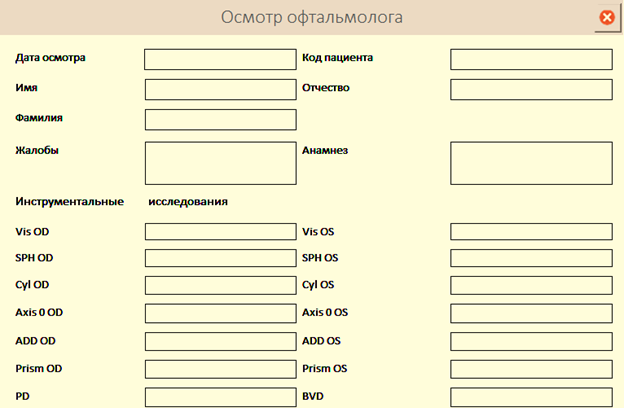Viewport: 624px width, 408px height.
Task: Click inside the Анамнез text area
Action: point(531,163)
